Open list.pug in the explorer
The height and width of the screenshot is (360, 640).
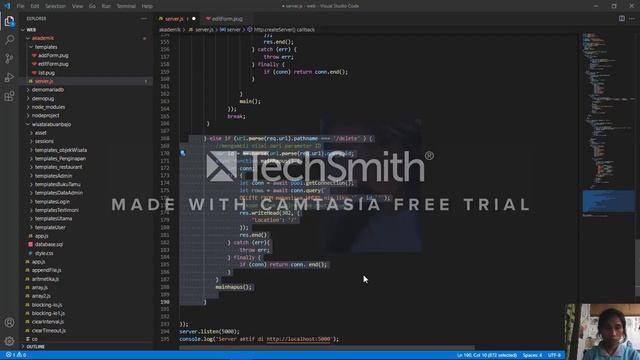click(47, 73)
